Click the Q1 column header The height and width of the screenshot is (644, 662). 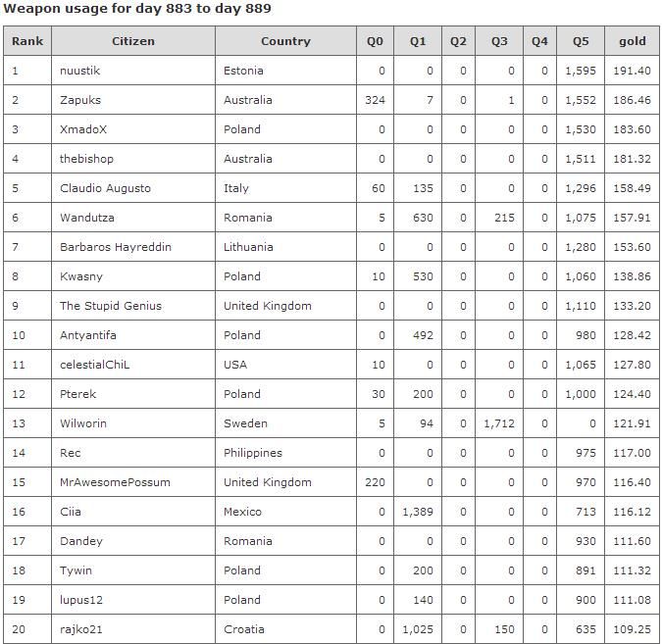pyautogui.click(x=418, y=41)
